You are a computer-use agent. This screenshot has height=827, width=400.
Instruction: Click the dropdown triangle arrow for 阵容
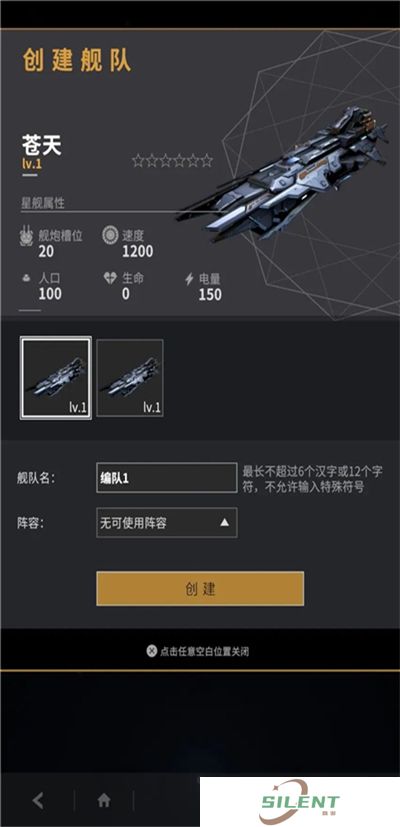224,522
